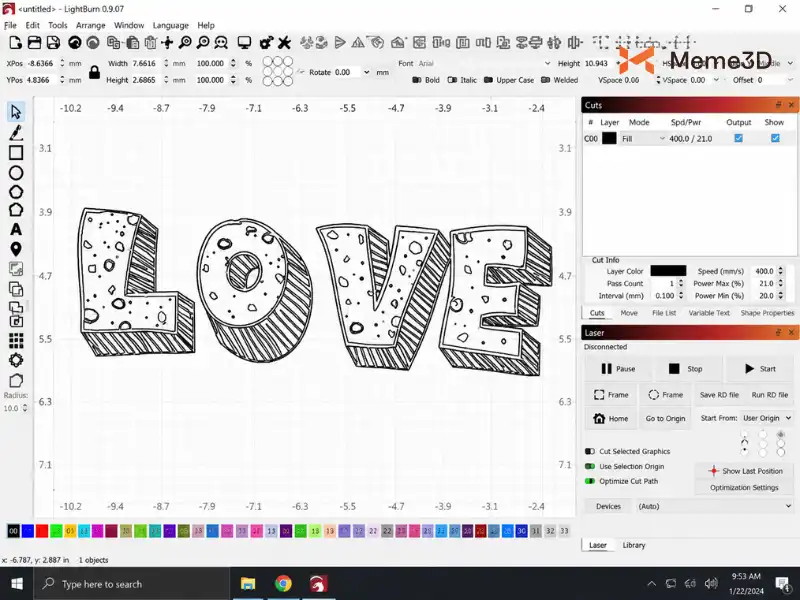Open the Preview monitor icon
800x600 pixels.
coord(244,43)
